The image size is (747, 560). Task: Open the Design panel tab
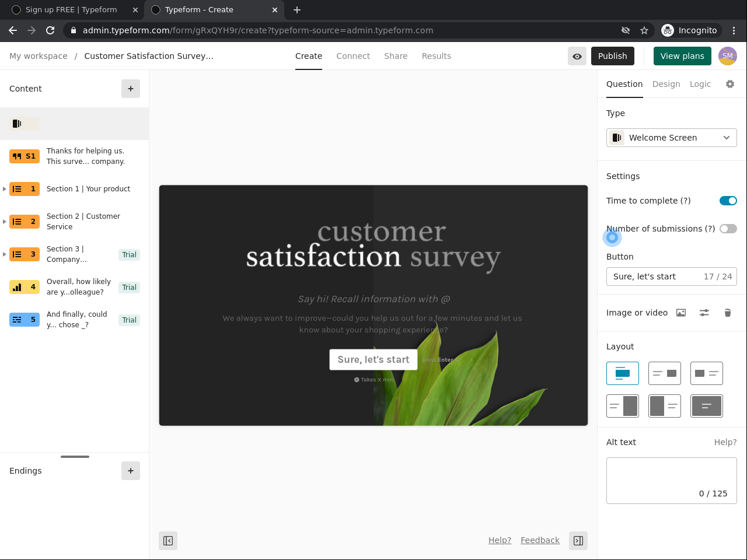pos(666,84)
